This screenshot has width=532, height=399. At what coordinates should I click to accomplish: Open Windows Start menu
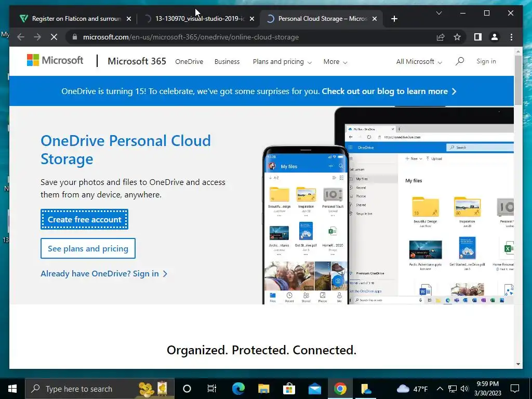coord(12,389)
